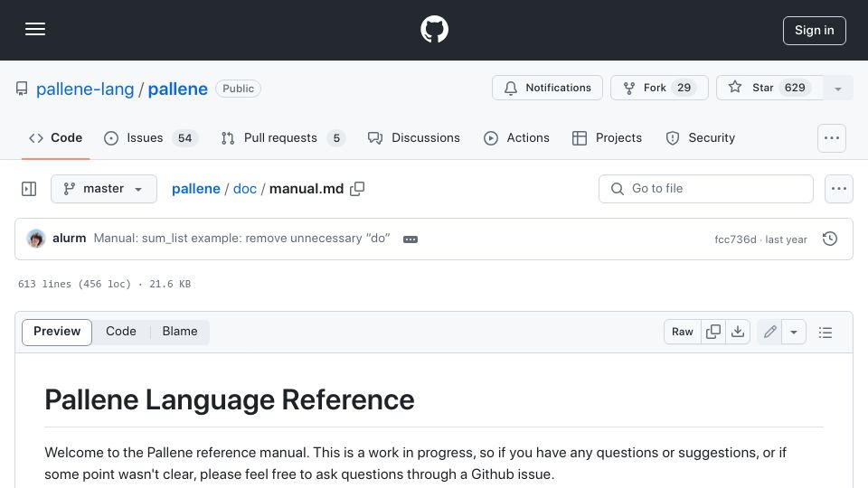The image size is (868, 488).
Task: Switch to the Code view
Action: click(120, 332)
